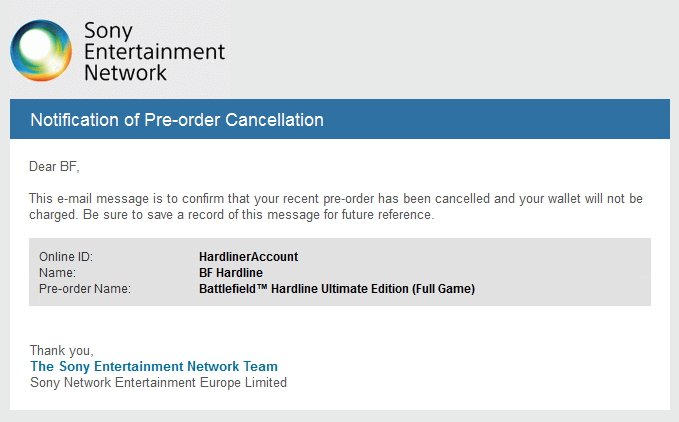Click the Pre-order Name label

[85, 289]
